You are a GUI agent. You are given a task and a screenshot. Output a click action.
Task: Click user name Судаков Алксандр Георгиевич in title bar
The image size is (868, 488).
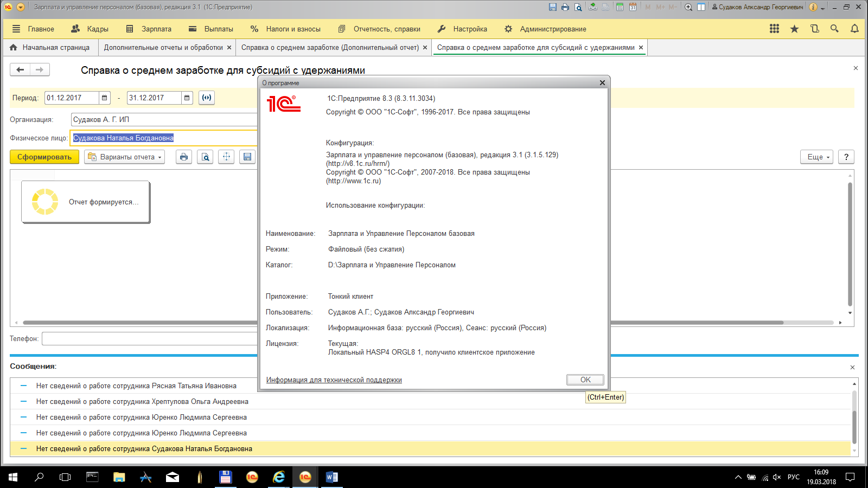[757, 7]
